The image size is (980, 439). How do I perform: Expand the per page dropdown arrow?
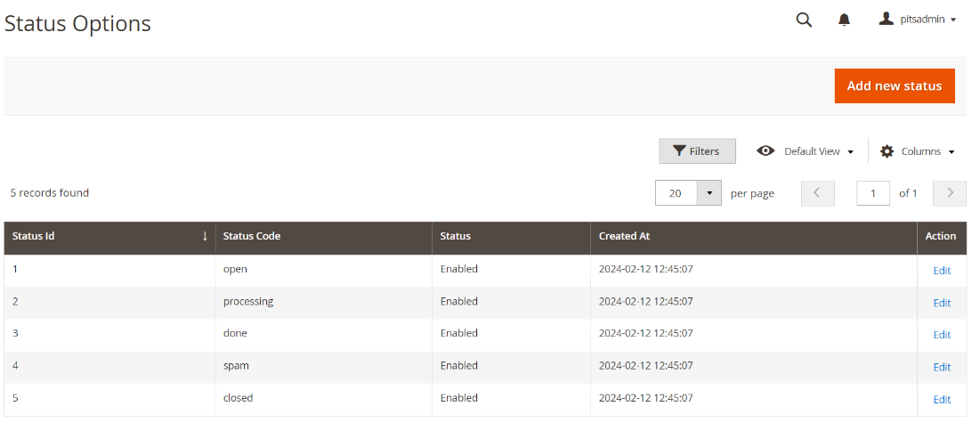click(x=709, y=193)
